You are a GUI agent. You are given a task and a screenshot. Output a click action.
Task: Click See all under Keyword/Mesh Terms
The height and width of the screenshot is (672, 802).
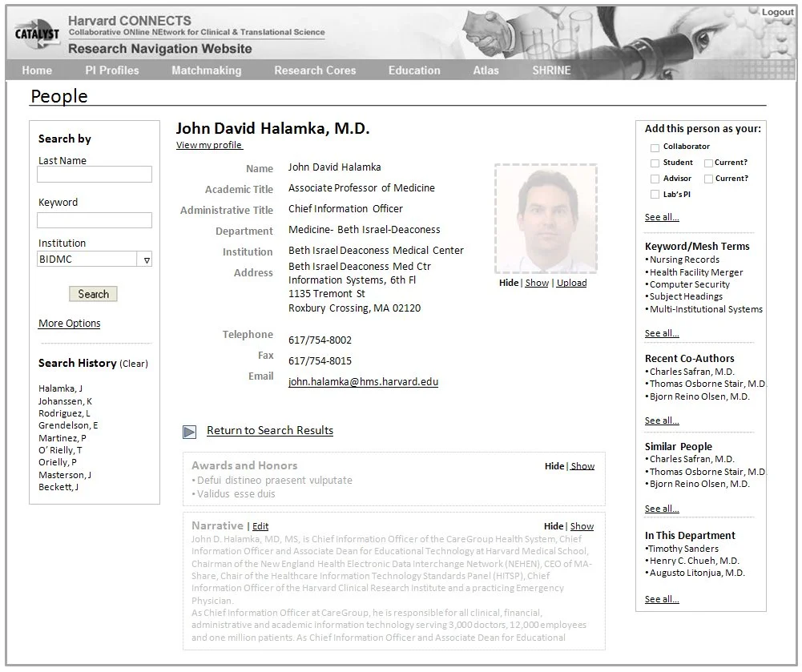click(662, 333)
